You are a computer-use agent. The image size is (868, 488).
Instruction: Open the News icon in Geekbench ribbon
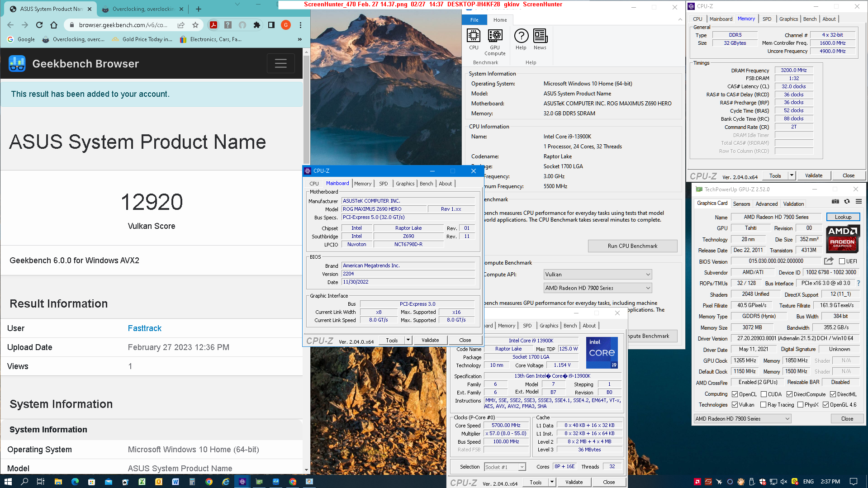540,39
